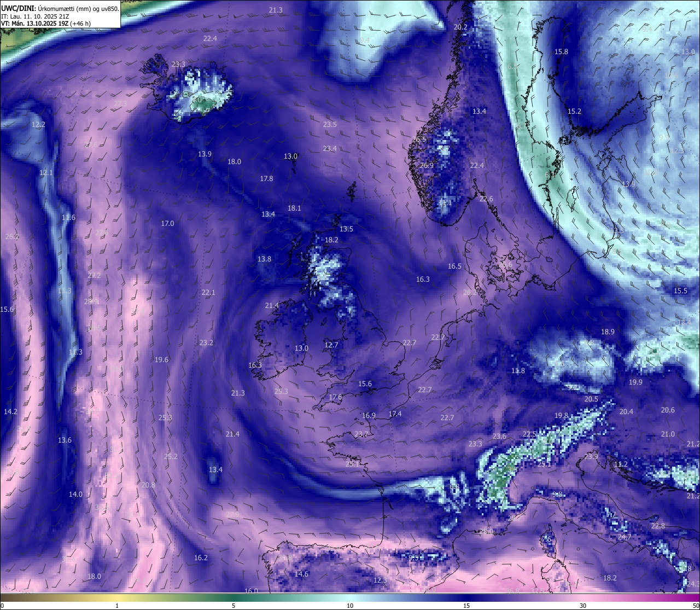Screen dimensions: 700x610
Task: Click the 15.2 value near the White Sea
Action: point(574,112)
